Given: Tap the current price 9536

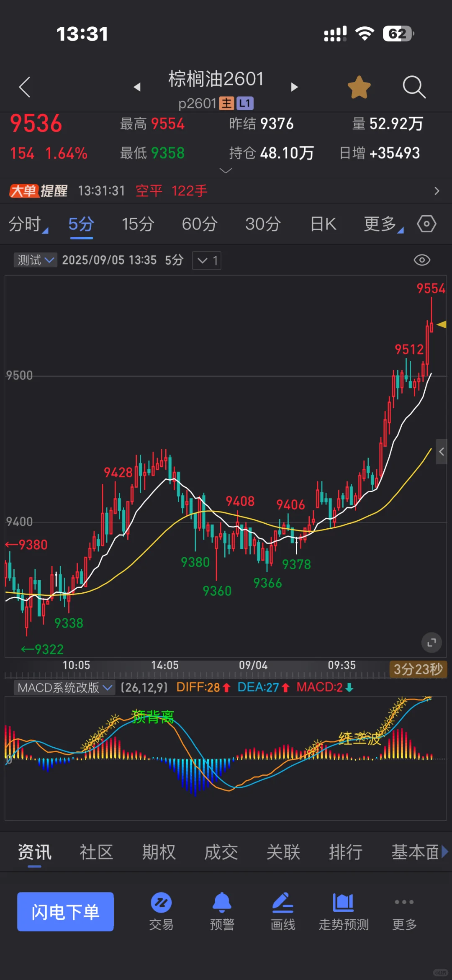Looking at the screenshot, I should 36,123.
